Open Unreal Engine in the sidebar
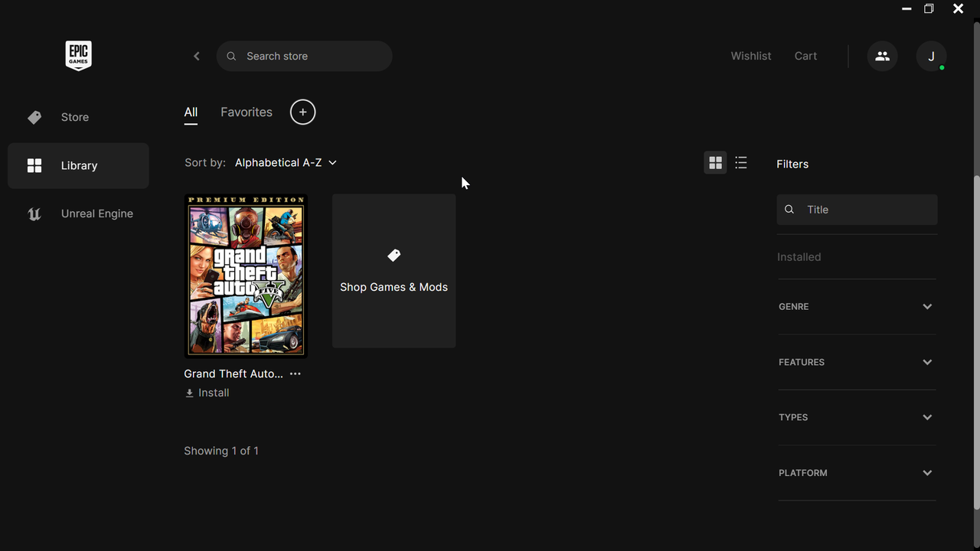The width and height of the screenshot is (980, 551). [78, 214]
